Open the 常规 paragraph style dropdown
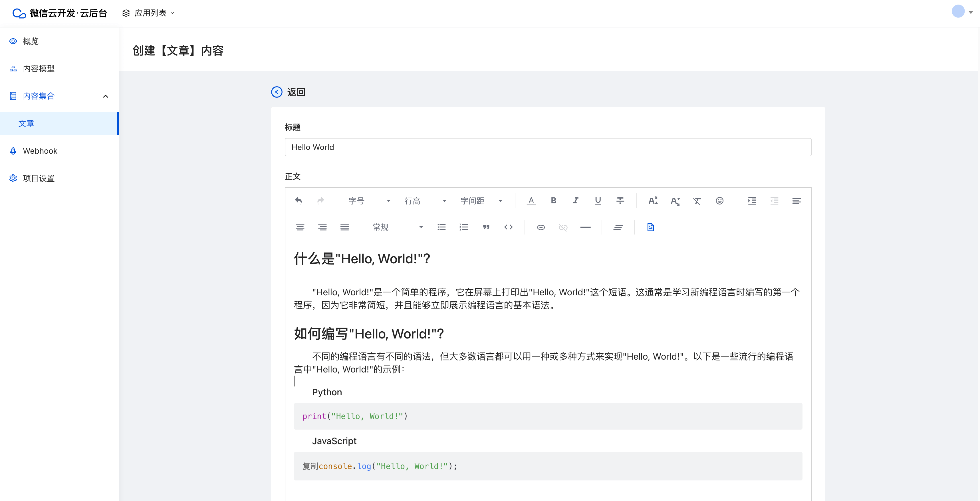Viewport: 980px width, 501px height. tap(398, 227)
